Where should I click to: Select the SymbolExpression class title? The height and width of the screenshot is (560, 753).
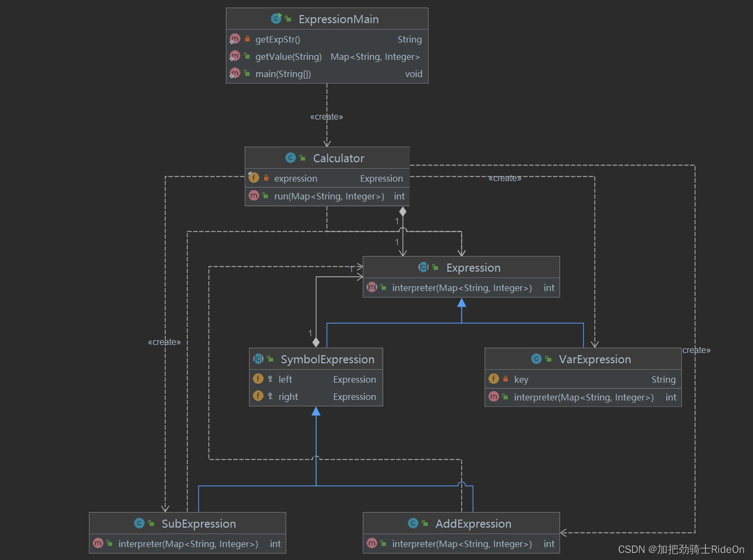pos(327,359)
